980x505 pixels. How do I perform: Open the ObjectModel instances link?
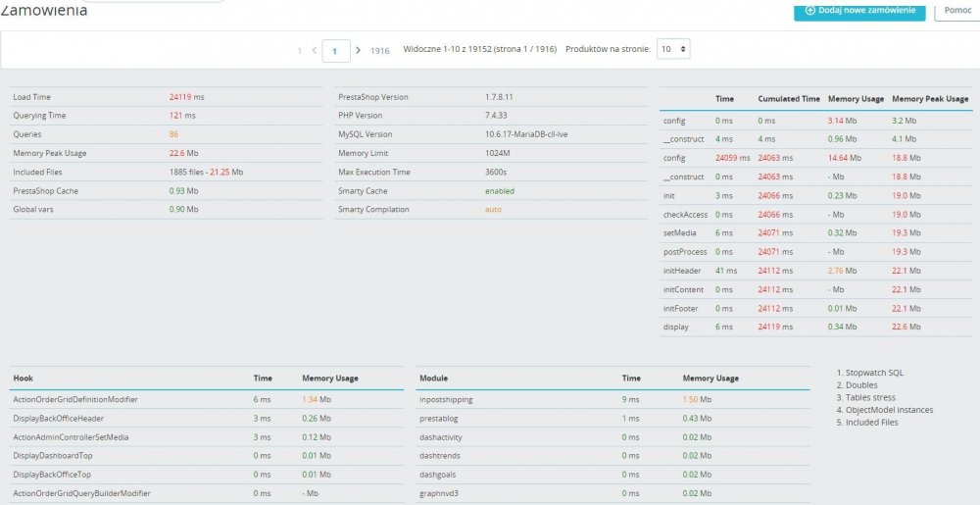(891, 410)
